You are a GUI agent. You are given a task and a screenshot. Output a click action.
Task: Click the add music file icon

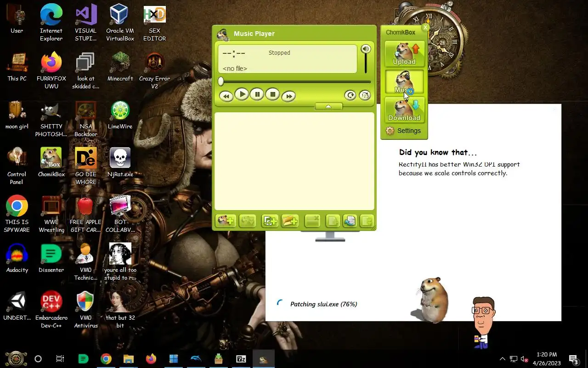point(270,221)
